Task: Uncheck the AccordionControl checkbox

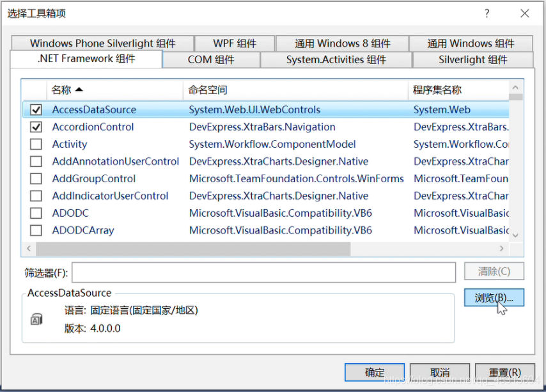Action: [35, 127]
